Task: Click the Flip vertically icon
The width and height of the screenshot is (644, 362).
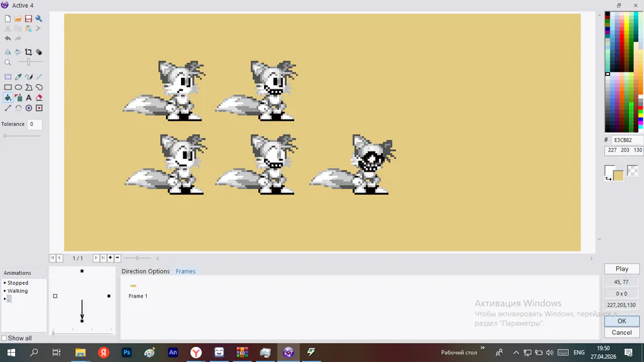Action: [18, 52]
